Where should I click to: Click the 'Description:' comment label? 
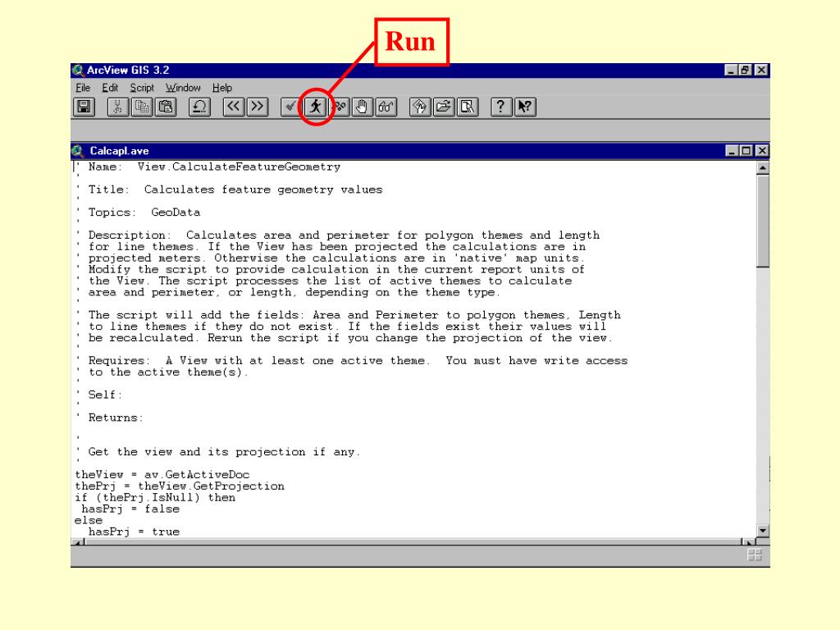[x=130, y=235]
